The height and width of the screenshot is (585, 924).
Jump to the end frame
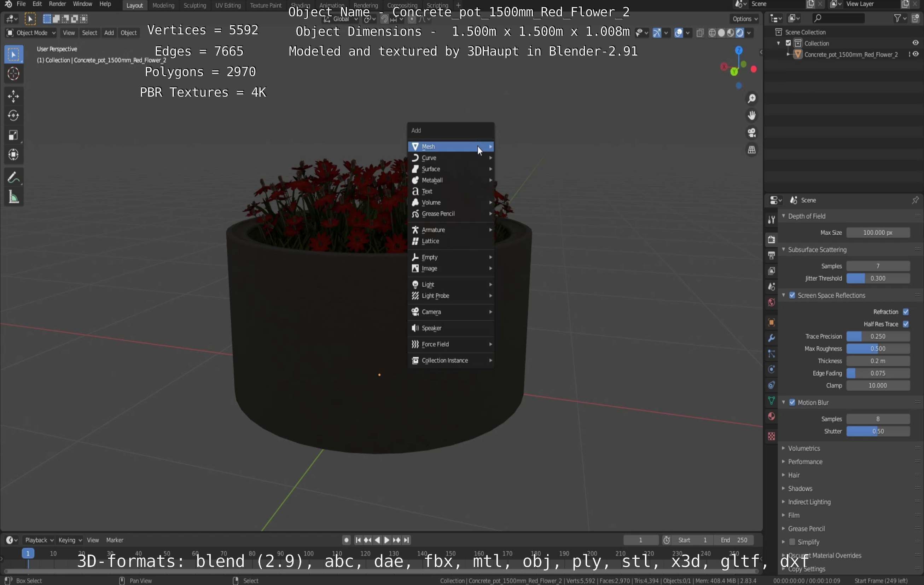pos(406,540)
